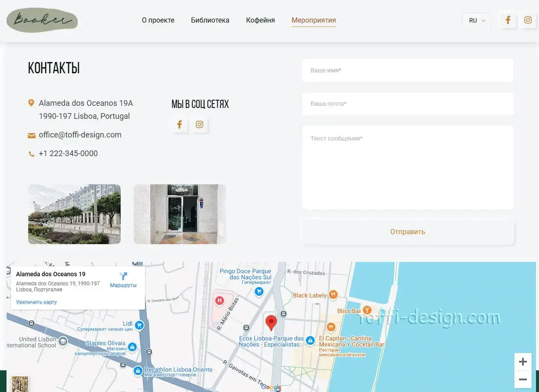Click the Увеличить карту link
The image size is (539, 392).
[x=36, y=302]
